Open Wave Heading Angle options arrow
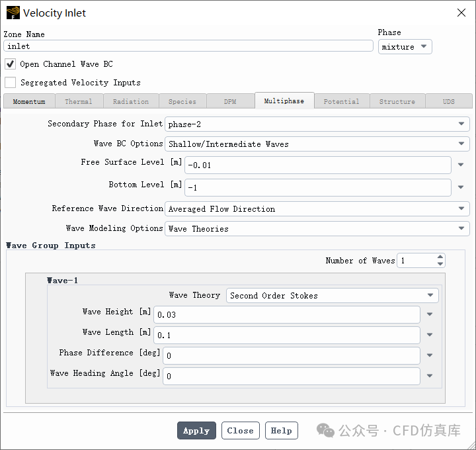This screenshot has height=450, width=476. (x=430, y=376)
